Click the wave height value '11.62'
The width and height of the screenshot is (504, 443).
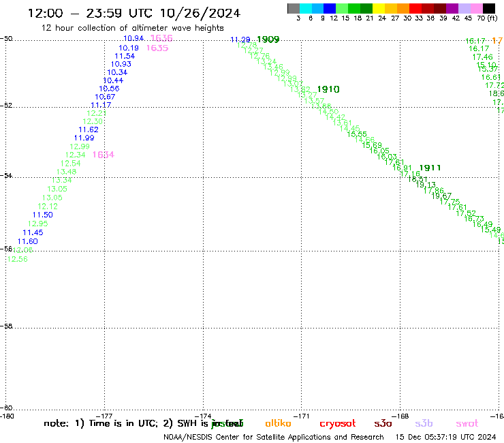coord(89,129)
